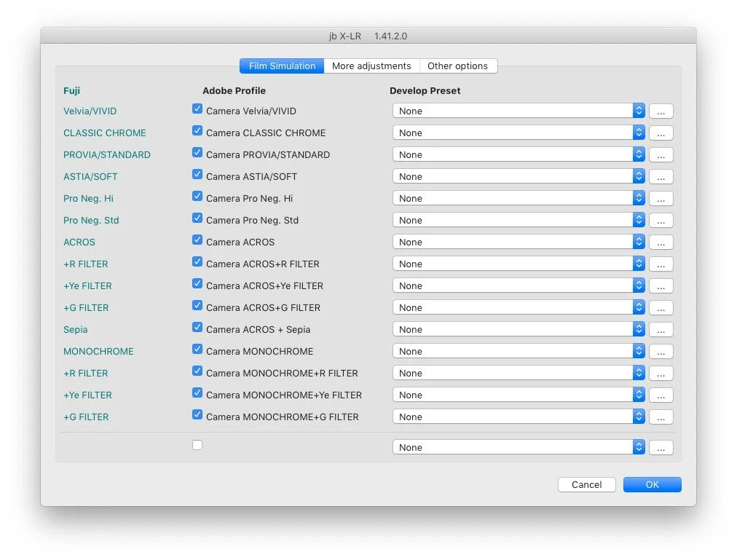Open the More adjustments tab

pyautogui.click(x=371, y=66)
